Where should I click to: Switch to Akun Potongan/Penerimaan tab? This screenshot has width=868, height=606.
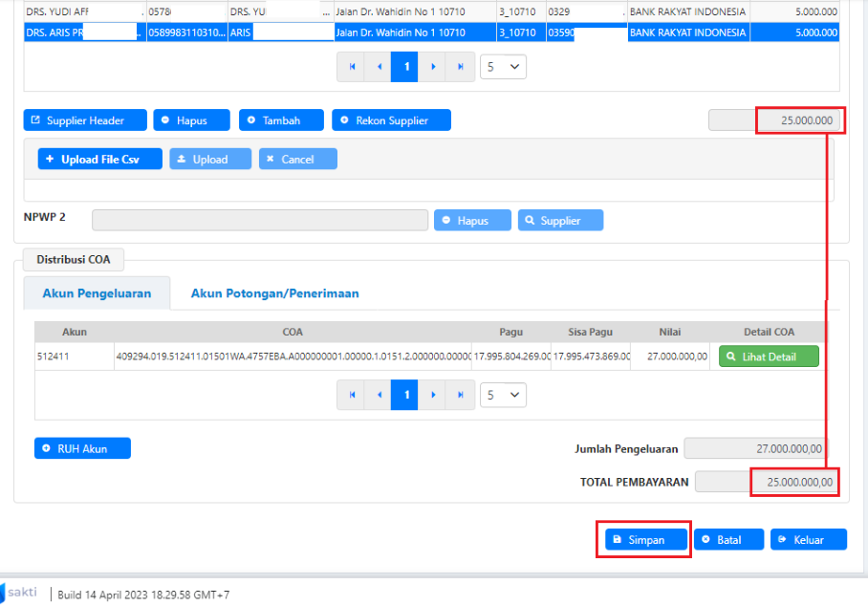[x=274, y=293]
